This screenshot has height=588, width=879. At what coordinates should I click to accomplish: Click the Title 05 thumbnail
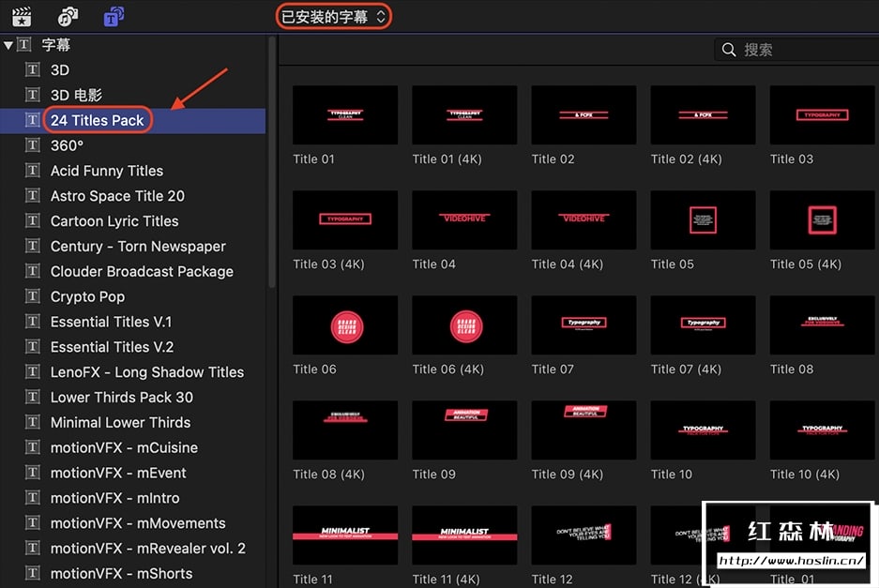point(703,219)
